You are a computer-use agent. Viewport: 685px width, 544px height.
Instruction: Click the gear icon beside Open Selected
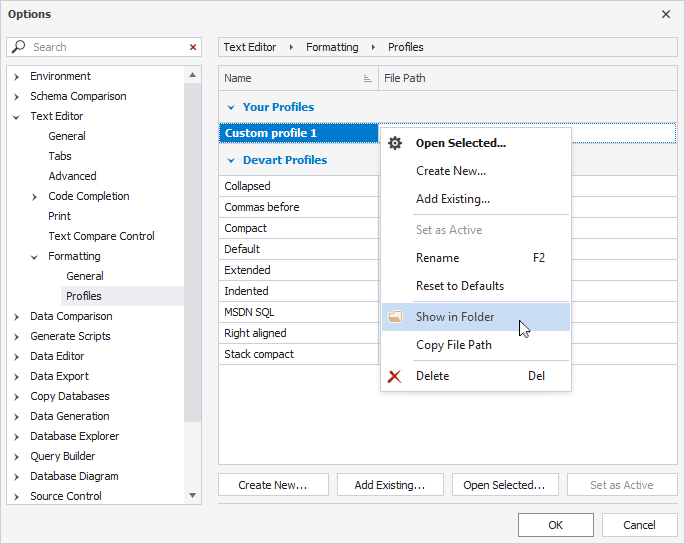point(395,143)
